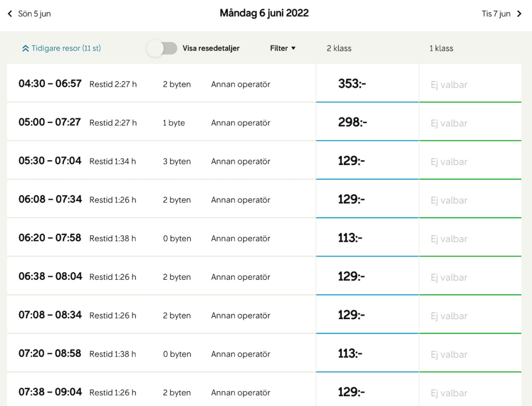Image resolution: width=532 pixels, height=406 pixels.
Task: Click Ej valbar for the 06:20 trip
Action: point(449,239)
